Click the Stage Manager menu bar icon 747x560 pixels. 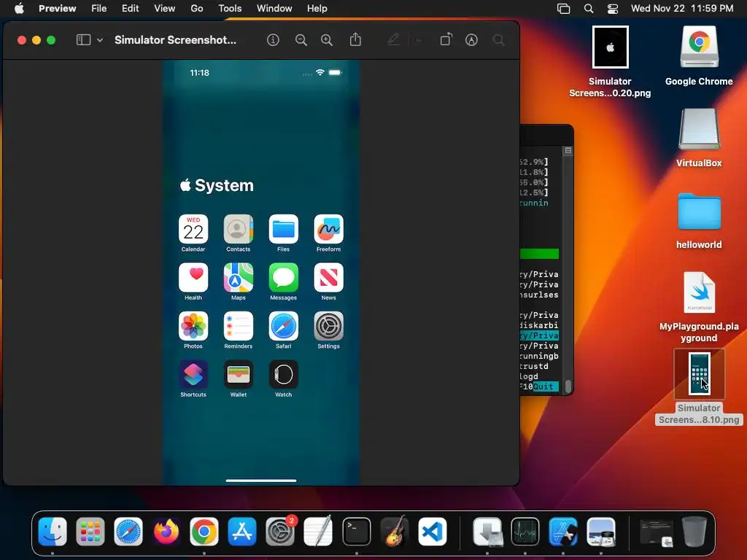[x=564, y=9]
